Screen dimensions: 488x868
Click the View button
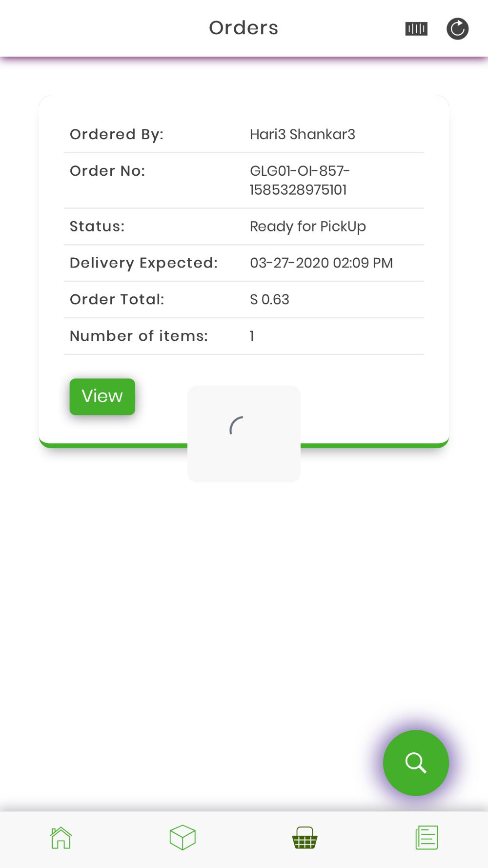102,396
